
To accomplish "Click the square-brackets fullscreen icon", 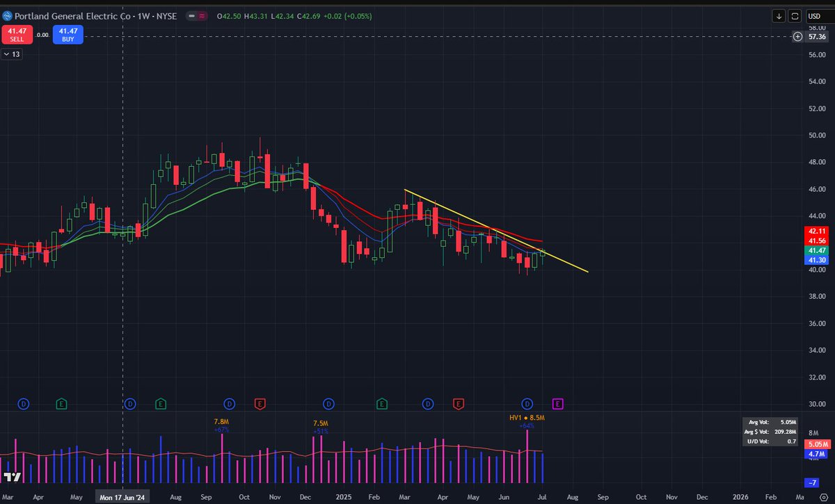I will coord(795,16).
